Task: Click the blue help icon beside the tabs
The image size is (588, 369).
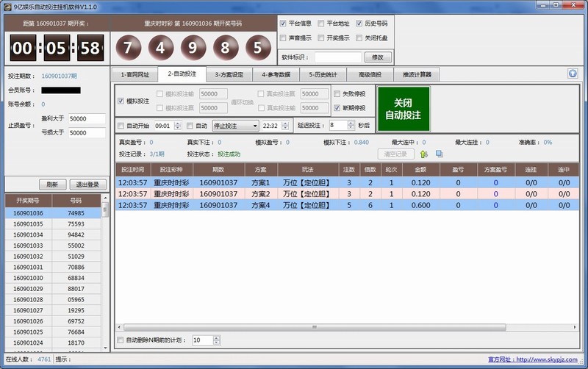Action: pos(573,74)
